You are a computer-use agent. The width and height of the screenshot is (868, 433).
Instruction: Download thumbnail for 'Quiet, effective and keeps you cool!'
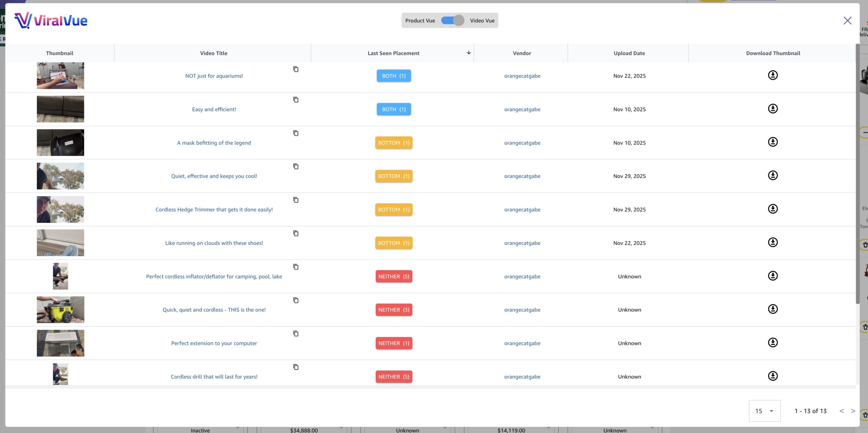point(772,176)
